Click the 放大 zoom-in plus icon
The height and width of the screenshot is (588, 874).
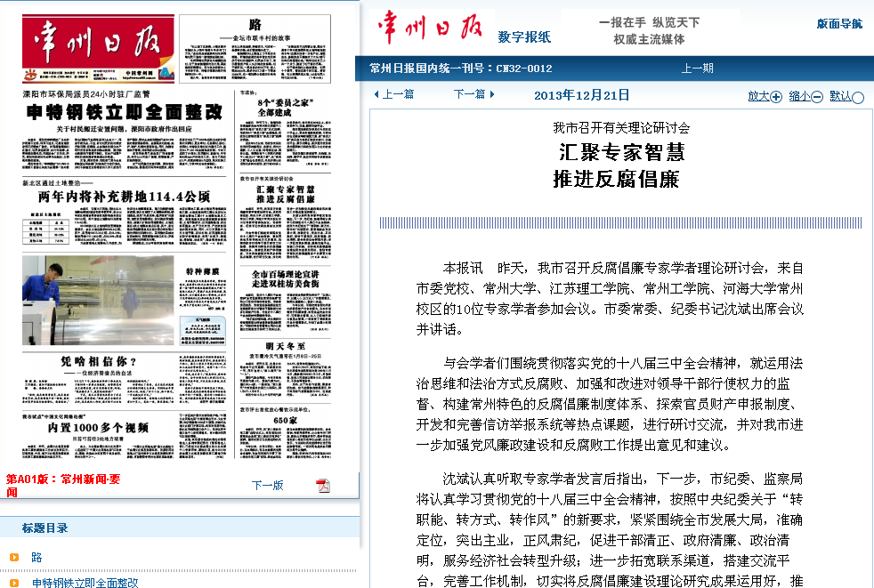click(776, 97)
